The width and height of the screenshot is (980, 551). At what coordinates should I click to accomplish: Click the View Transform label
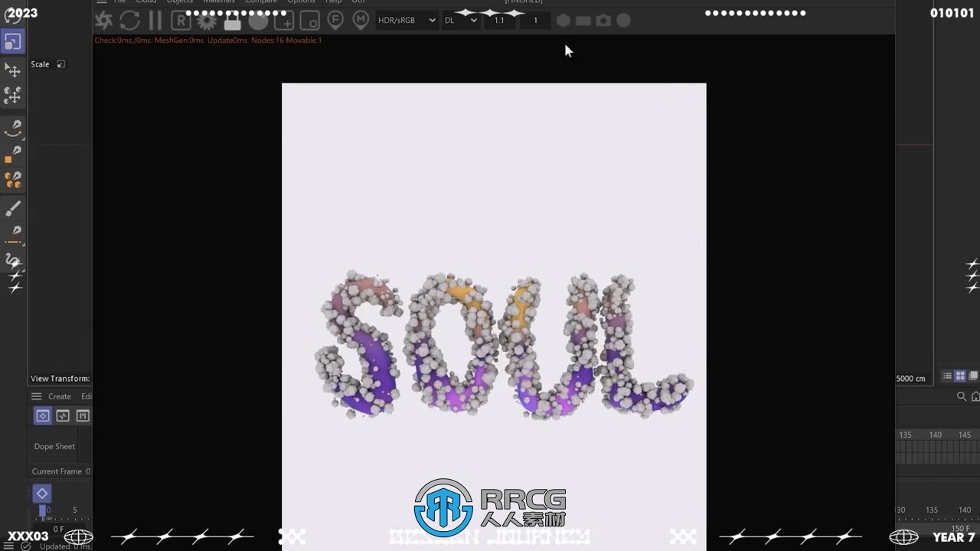click(60, 379)
